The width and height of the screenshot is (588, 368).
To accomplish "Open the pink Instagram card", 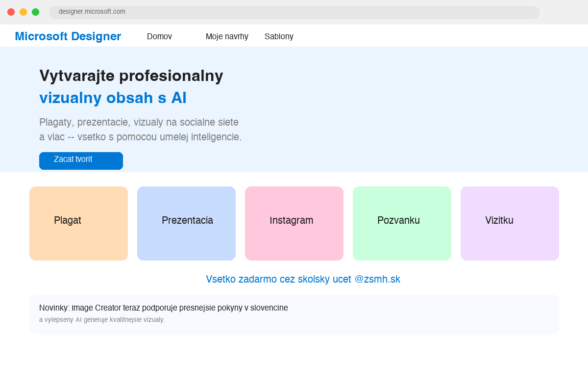I will coord(294,223).
